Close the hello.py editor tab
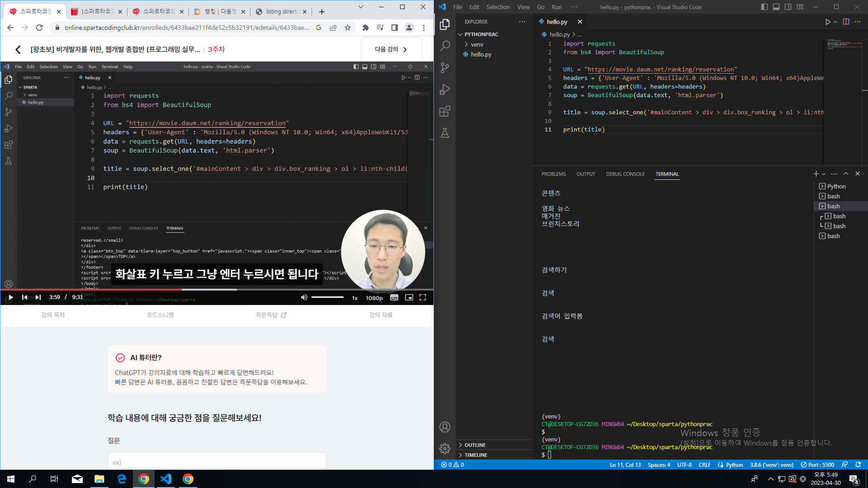The height and width of the screenshot is (488, 868). [x=580, y=22]
